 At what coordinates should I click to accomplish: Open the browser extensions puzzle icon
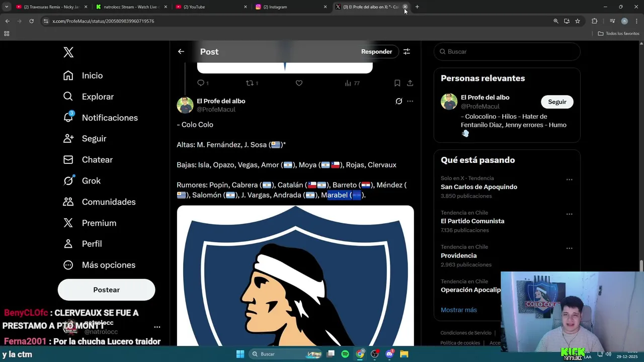coord(594,21)
